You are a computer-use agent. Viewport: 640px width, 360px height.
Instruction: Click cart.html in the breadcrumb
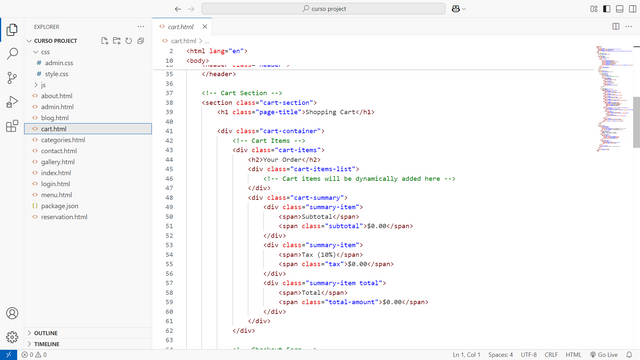pyautogui.click(x=183, y=41)
